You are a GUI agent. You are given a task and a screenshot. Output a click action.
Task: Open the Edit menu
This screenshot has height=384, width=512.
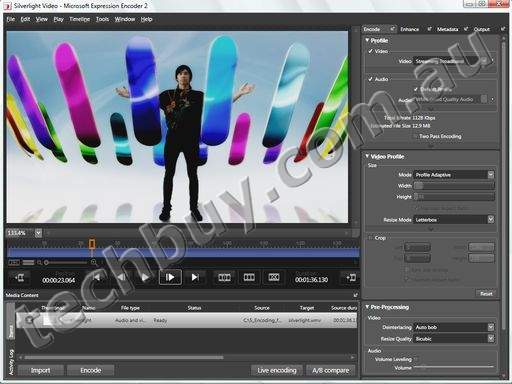pyautogui.click(x=25, y=19)
